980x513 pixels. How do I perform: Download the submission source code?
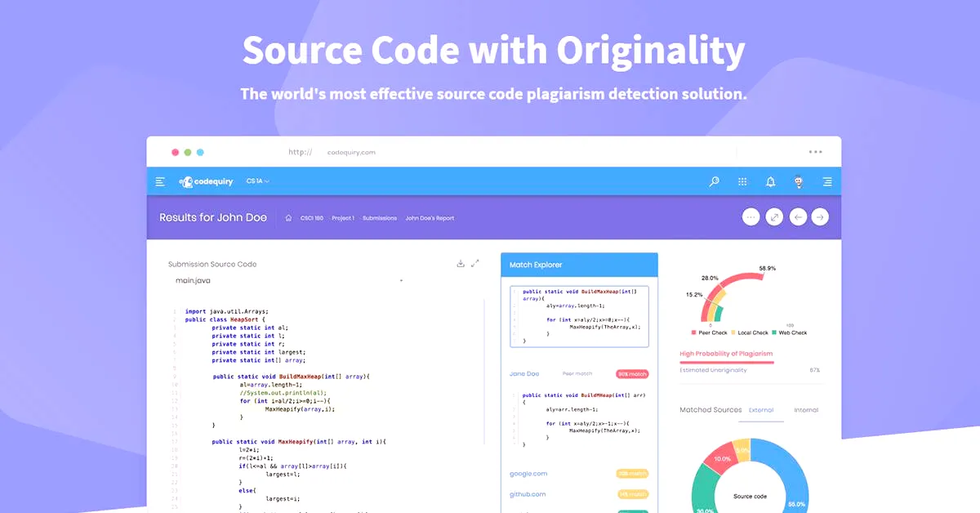(x=461, y=263)
